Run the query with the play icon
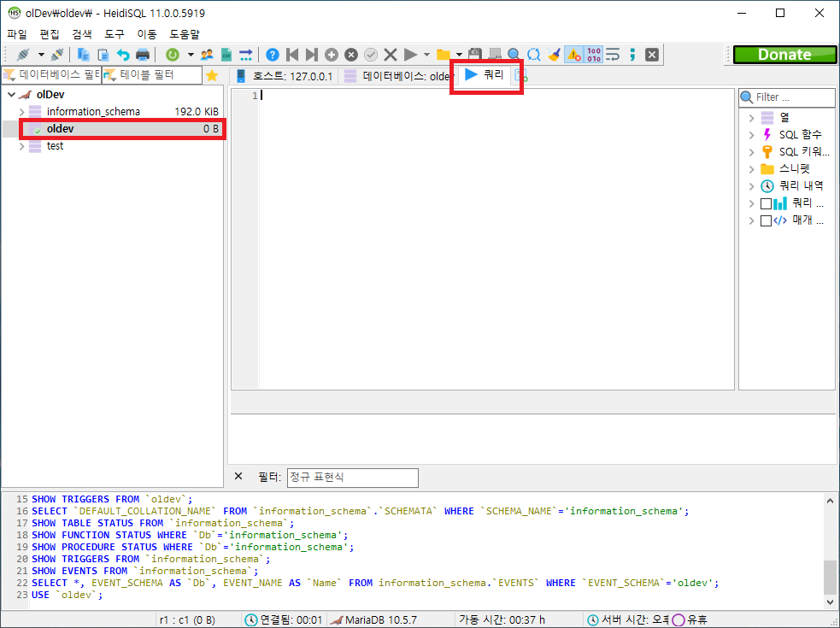The width and height of the screenshot is (840, 628). pyautogui.click(x=410, y=55)
